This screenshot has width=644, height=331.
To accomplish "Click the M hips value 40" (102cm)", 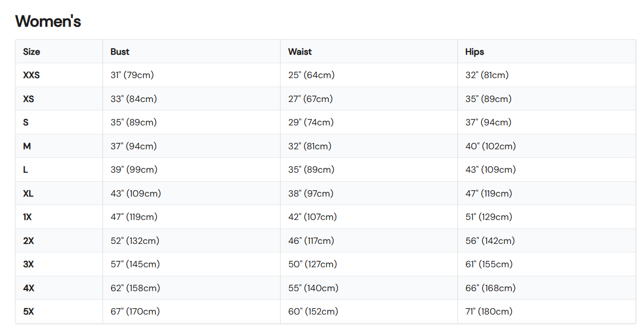I will point(490,146).
